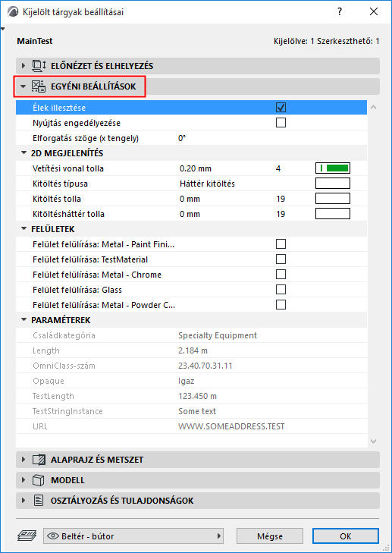Toggle surface override Glass checkbox

(x=281, y=290)
